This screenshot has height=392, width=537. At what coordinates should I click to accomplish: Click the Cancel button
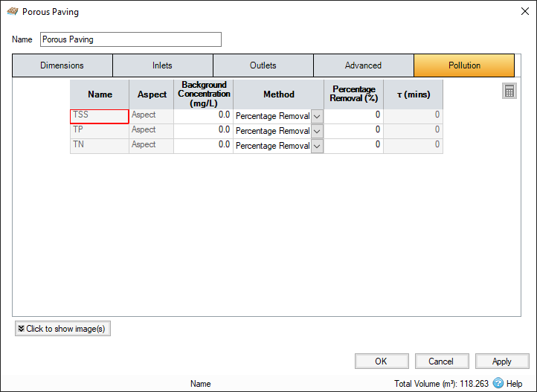coord(442,362)
